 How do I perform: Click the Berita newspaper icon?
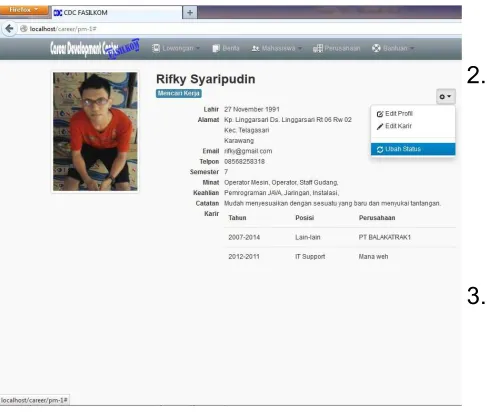[216, 48]
